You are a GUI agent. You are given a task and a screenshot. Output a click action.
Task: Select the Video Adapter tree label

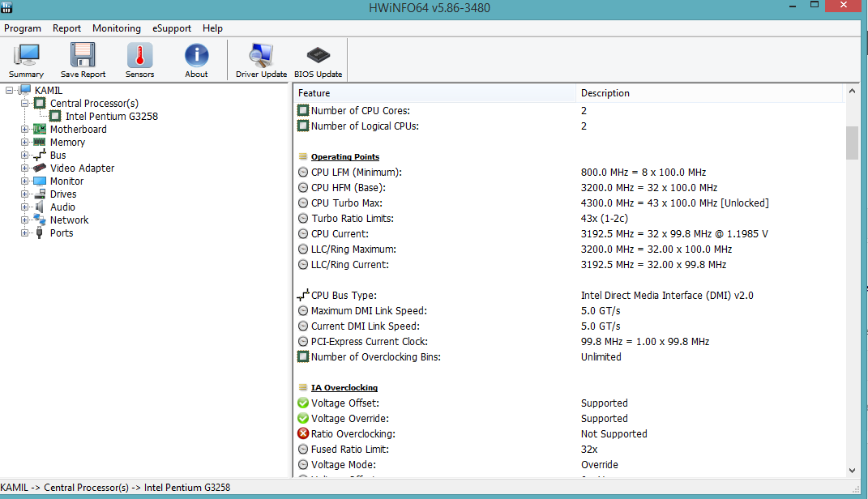pos(82,168)
